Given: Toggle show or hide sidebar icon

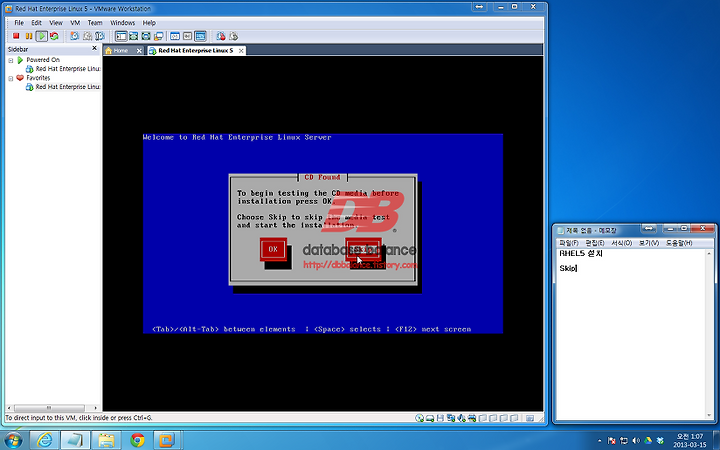Looking at the screenshot, I should pyautogui.click(x=121, y=36).
